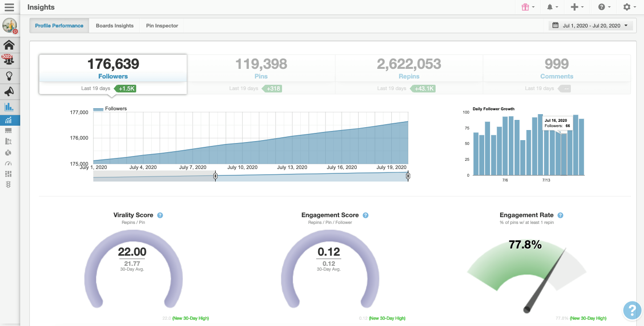The image size is (644, 326).
Task: Click the 7/13 axis label
Action: coord(546,180)
